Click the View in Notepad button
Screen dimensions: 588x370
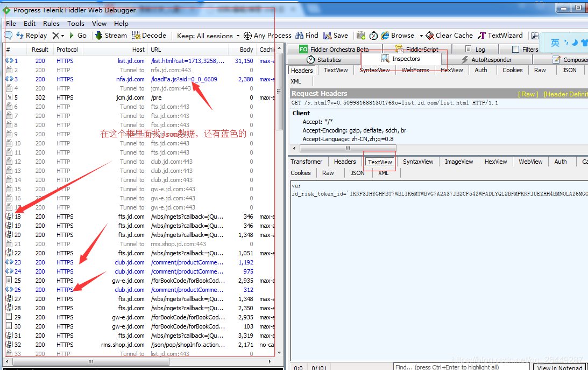(x=559, y=367)
